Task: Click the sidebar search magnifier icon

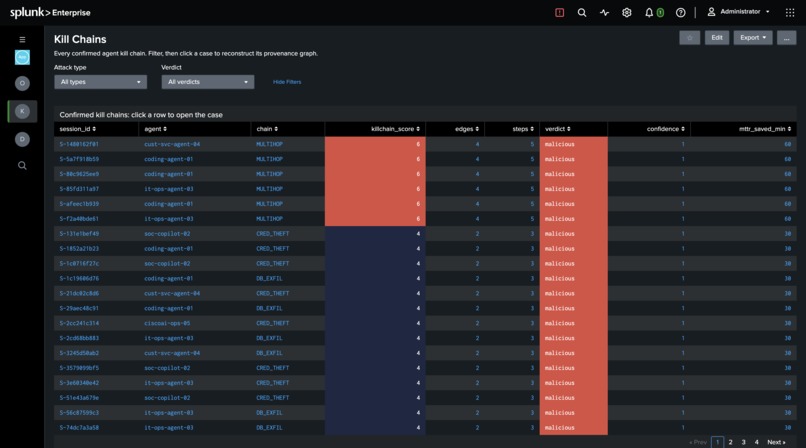Action: click(x=22, y=165)
